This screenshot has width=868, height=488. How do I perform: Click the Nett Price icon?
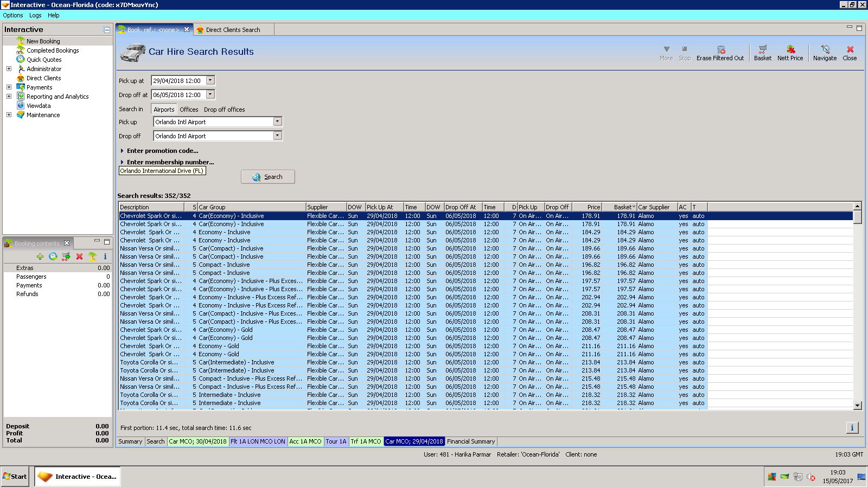coord(790,49)
